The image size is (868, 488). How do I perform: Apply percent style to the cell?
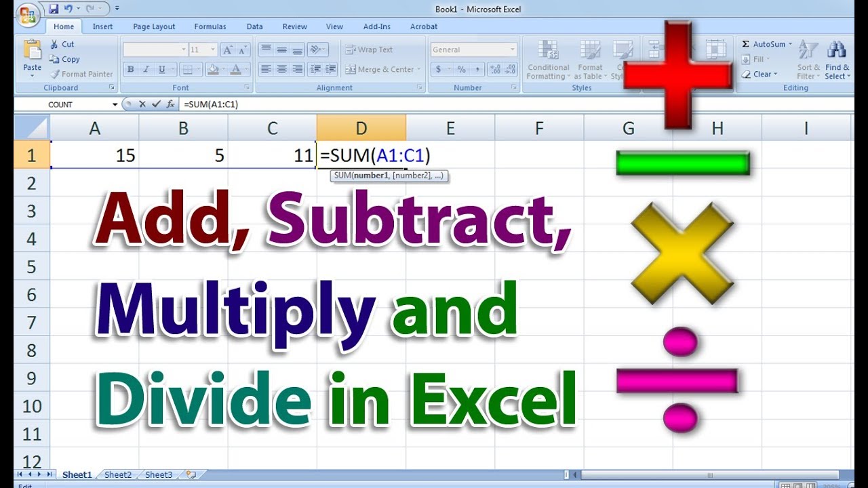(x=461, y=69)
